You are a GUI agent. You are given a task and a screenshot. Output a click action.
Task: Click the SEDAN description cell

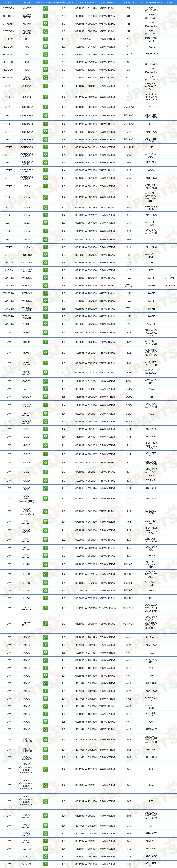click(170, 278)
